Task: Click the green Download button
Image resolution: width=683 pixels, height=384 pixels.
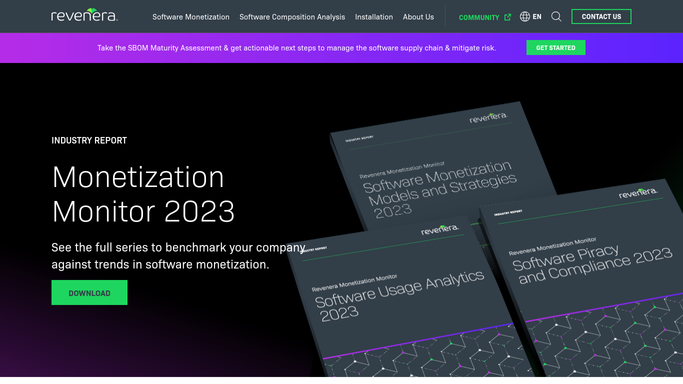Action: pos(89,293)
